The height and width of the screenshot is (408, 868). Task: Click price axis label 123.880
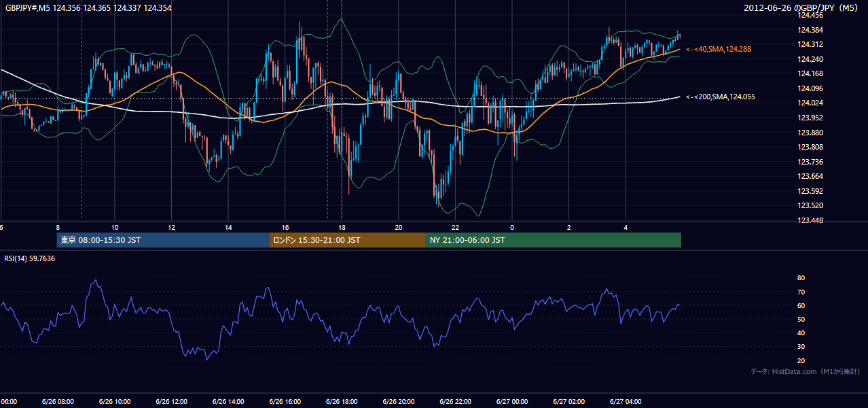(x=811, y=133)
